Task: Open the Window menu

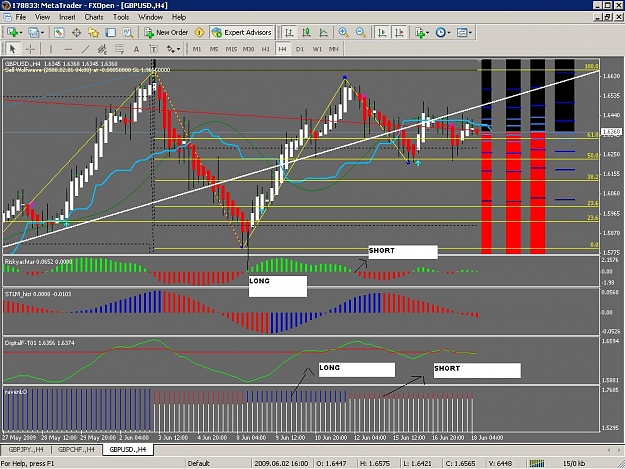Action: [150, 17]
